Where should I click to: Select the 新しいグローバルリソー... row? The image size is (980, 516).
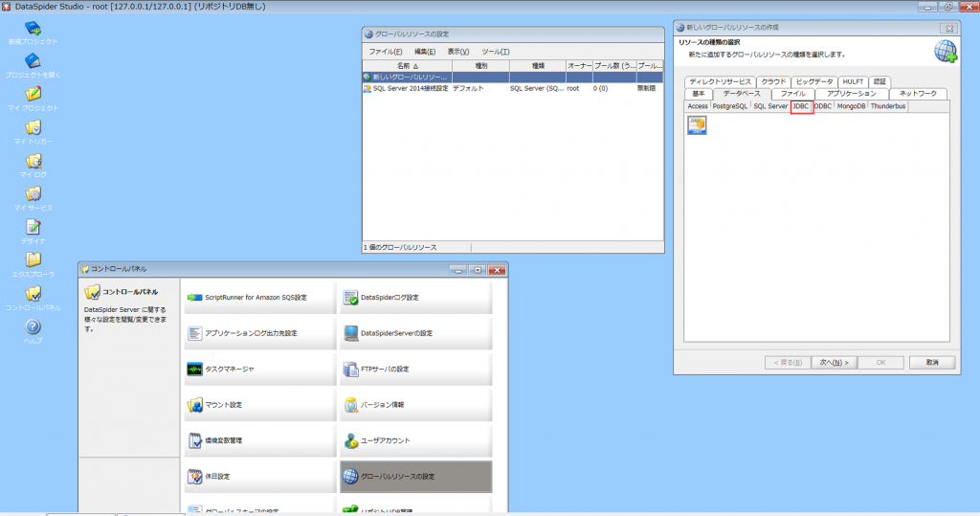513,78
